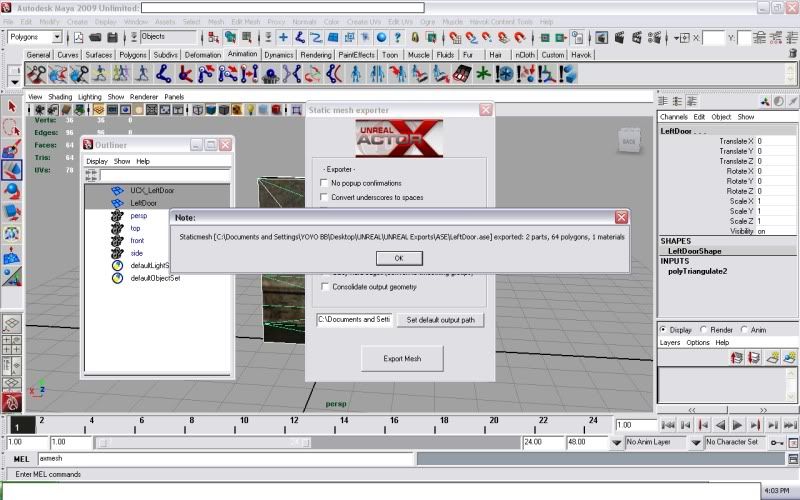Activate the Move tool icon
This screenshot has width=800, height=500.
pyautogui.click(x=12, y=170)
